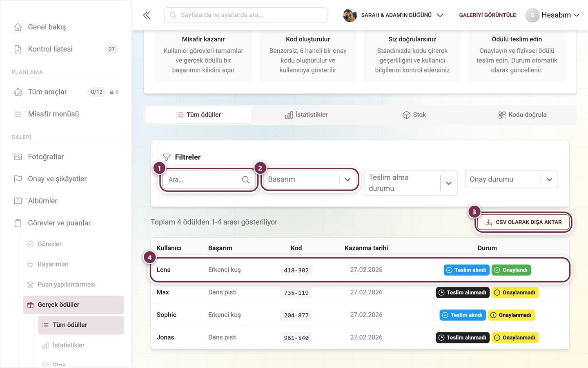Click the code 735-119 in Max's row

click(296, 293)
